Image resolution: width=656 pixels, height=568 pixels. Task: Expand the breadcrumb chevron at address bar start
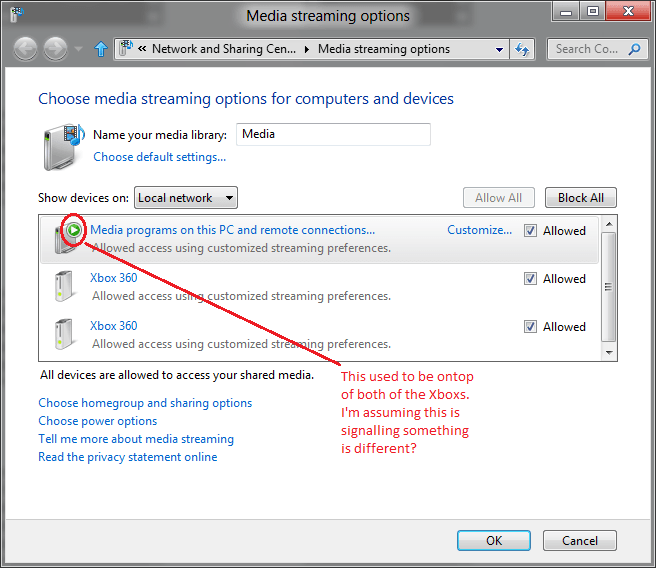click(x=144, y=49)
